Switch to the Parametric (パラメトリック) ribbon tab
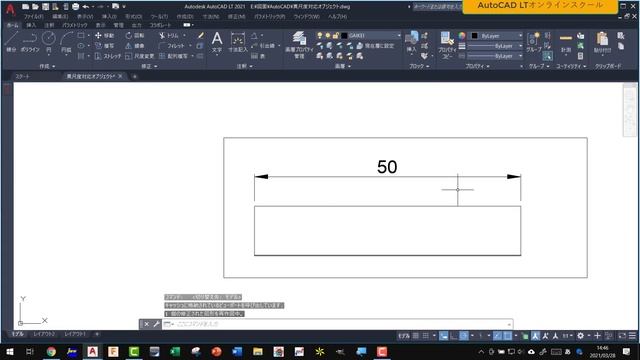This screenshot has width=640, height=360. coord(75,25)
